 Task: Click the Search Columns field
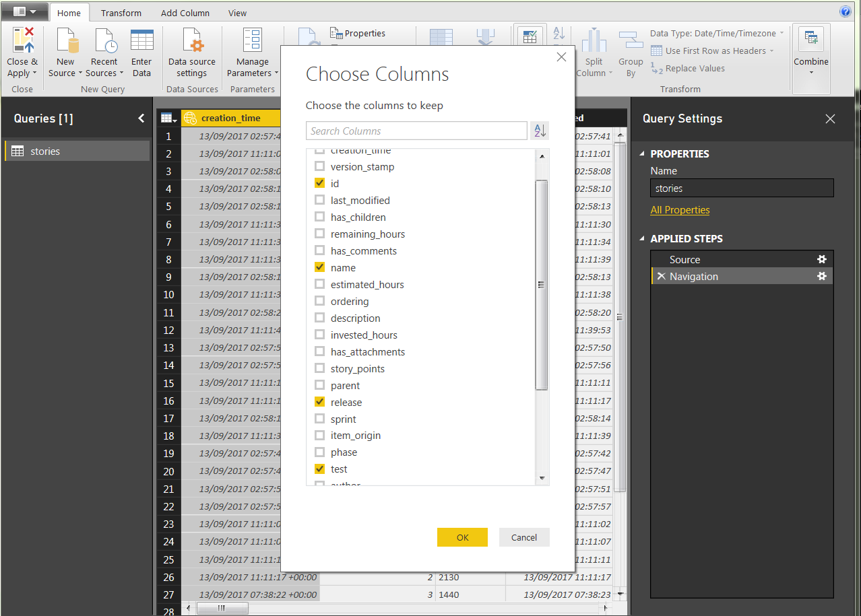[416, 131]
